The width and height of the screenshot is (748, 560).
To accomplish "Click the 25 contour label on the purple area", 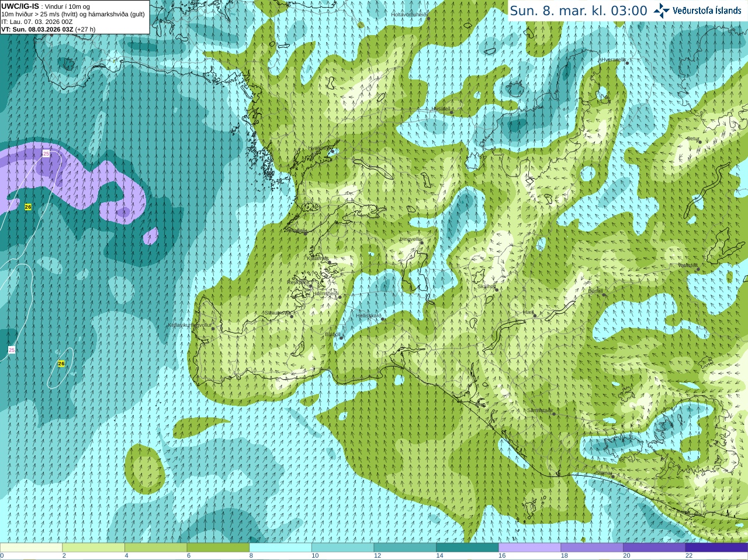I will click(x=46, y=153).
